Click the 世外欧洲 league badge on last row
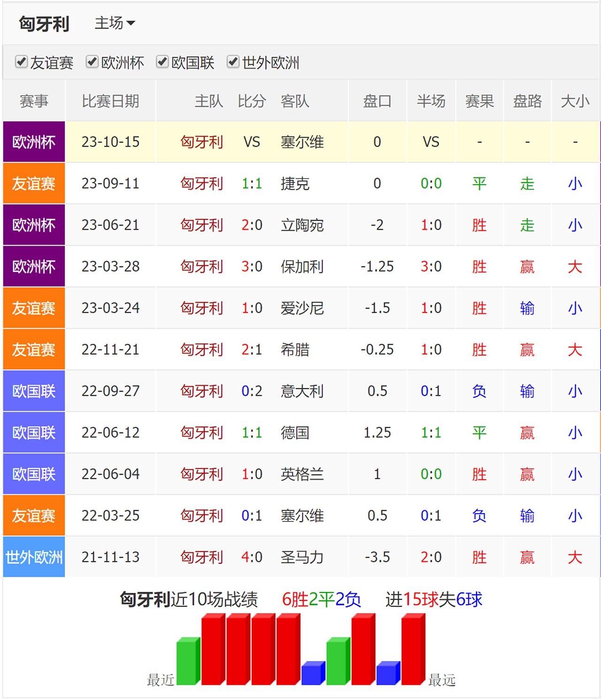The height and width of the screenshot is (700, 601). pos(33,557)
